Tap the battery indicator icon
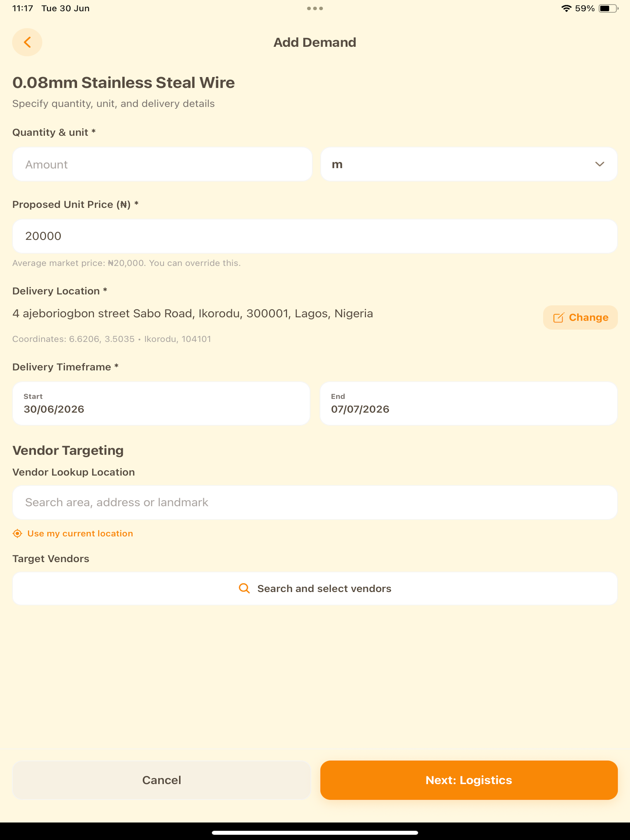This screenshot has width=630, height=840. (x=608, y=8)
